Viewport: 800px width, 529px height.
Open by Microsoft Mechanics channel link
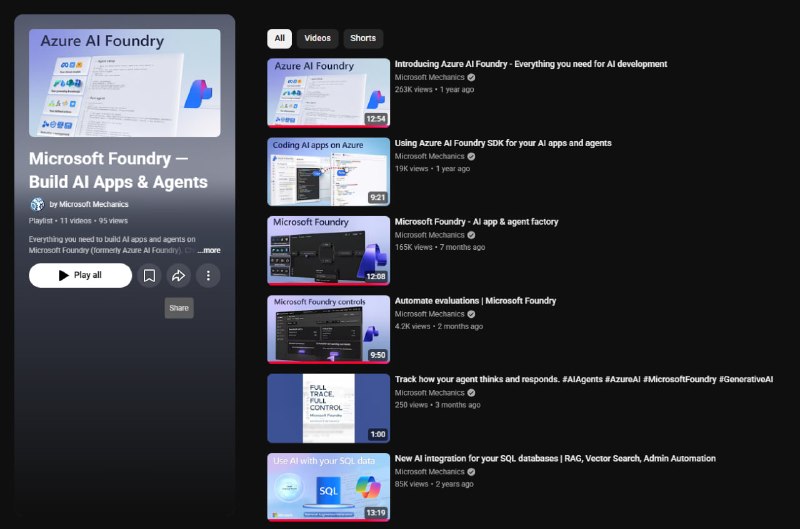(89, 204)
